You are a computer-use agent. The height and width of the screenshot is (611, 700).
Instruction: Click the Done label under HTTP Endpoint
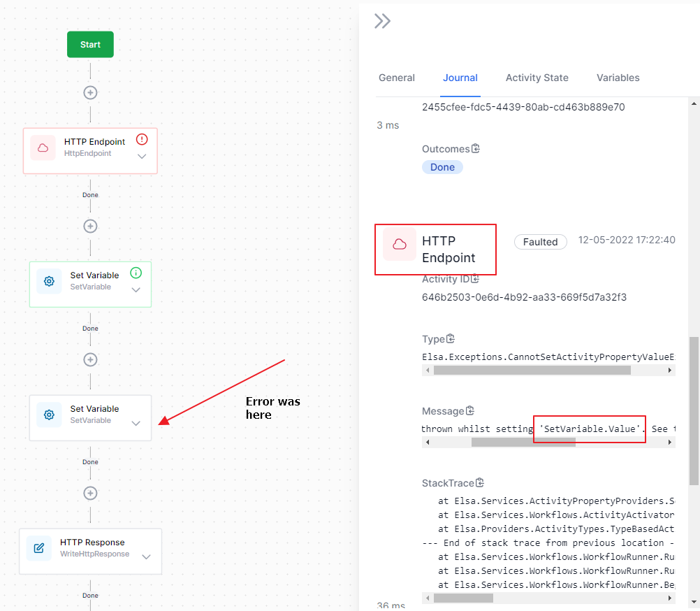90,195
